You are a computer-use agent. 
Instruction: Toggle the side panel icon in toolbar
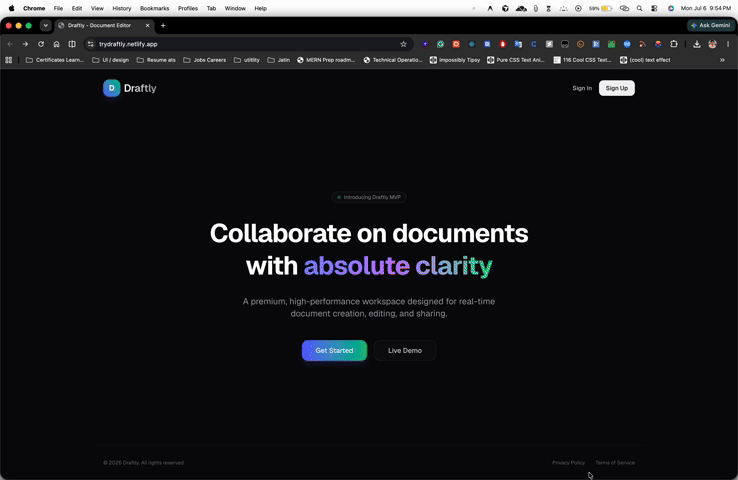(72, 44)
